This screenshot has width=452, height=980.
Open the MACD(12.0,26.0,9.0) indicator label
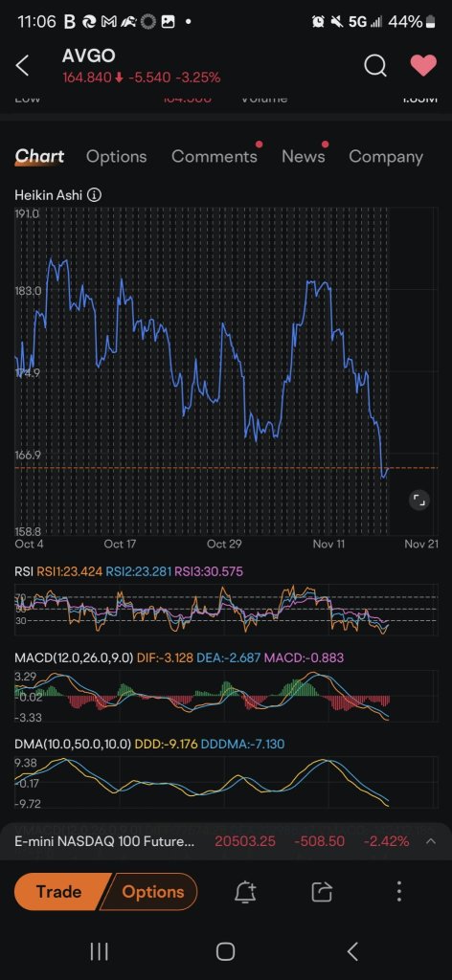click(74, 657)
